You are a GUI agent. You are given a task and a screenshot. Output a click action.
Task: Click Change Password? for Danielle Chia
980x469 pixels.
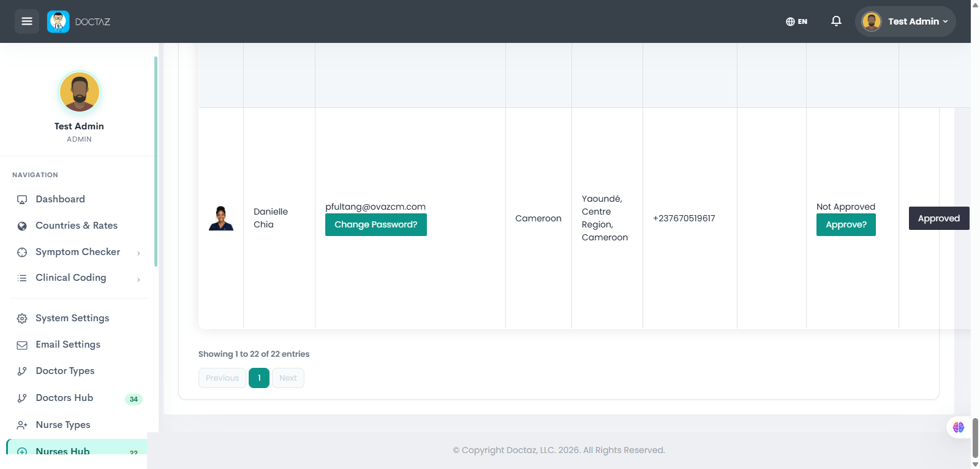point(376,224)
